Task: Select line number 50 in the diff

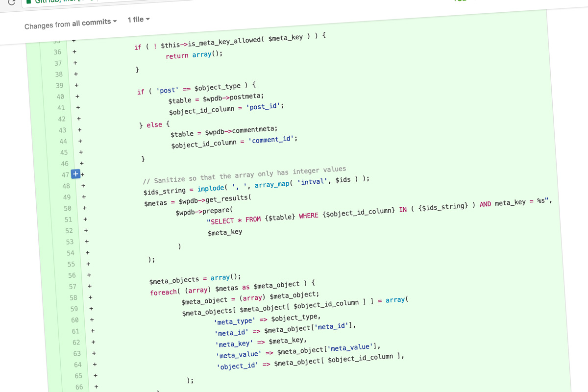Action: [68, 208]
